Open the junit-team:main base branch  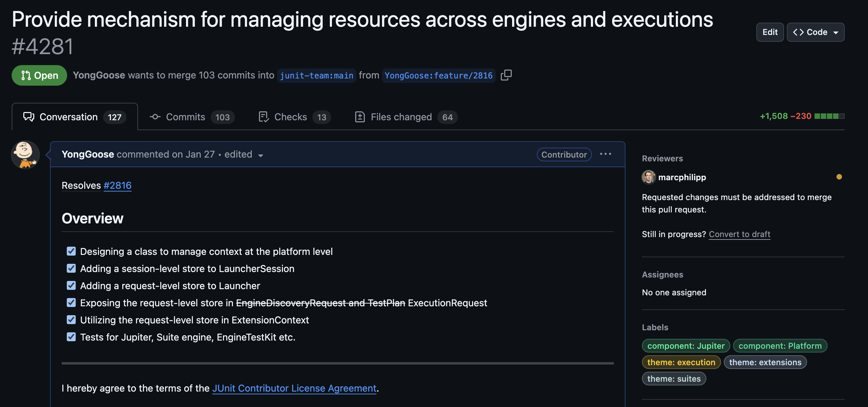(x=316, y=75)
